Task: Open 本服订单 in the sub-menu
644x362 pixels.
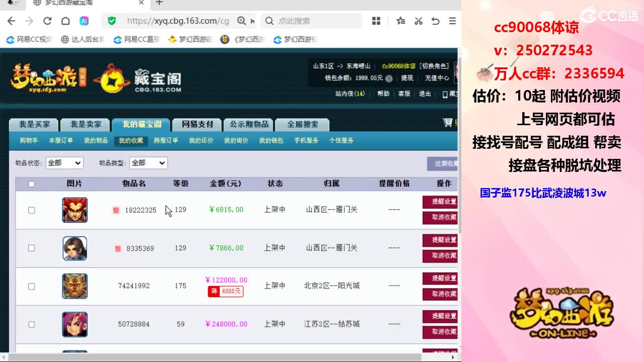Action: (61, 141)
